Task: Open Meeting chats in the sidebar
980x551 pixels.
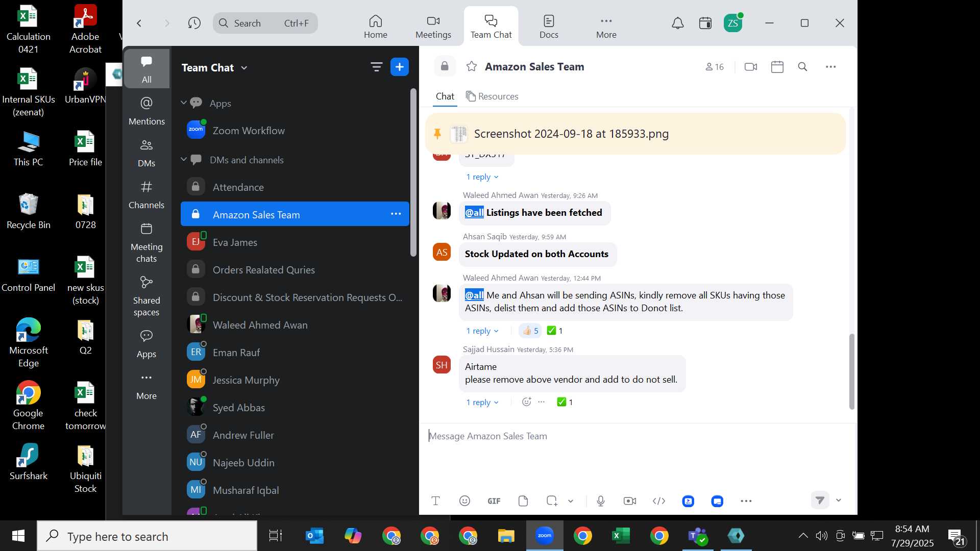Action: (146, 243)
